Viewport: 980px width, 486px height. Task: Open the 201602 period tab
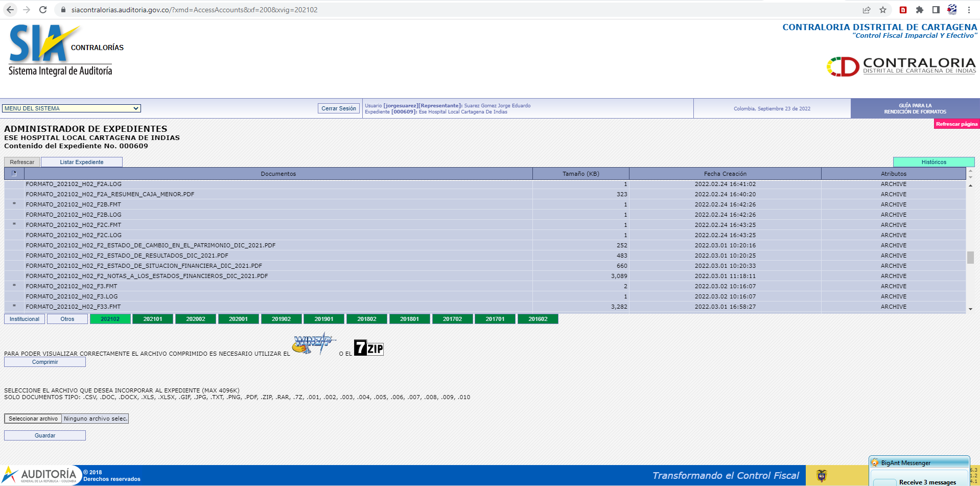click(538, 319)
